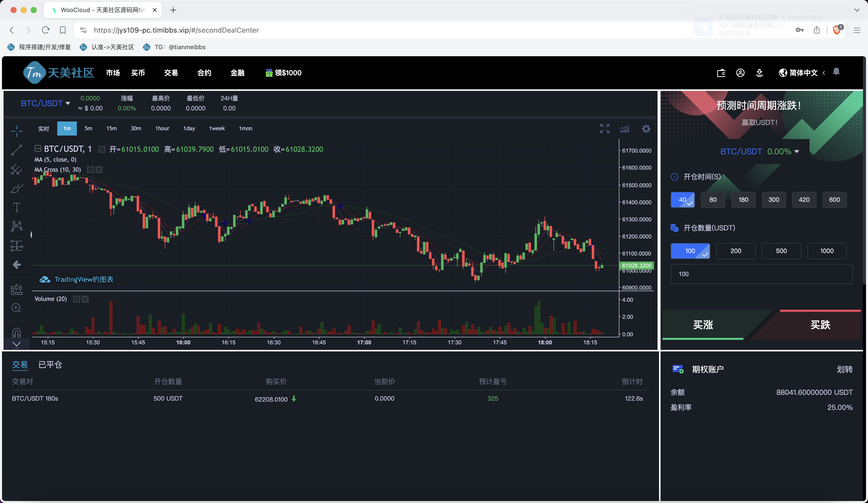Viewport: 868px width, 503px height.
Task: Click the chart settings gear icon
Action: (x=646, y=129)
